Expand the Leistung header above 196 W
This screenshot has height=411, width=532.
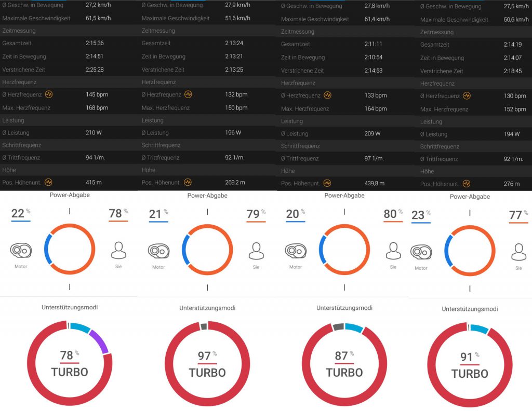pyautogui.click(x=152, y=120)
